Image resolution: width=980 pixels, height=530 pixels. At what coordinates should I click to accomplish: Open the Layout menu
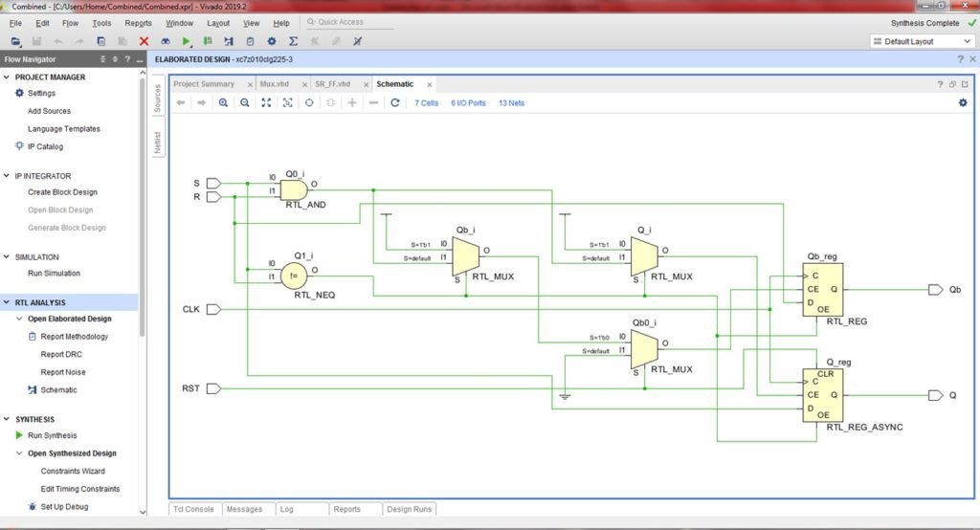point(218,23)
